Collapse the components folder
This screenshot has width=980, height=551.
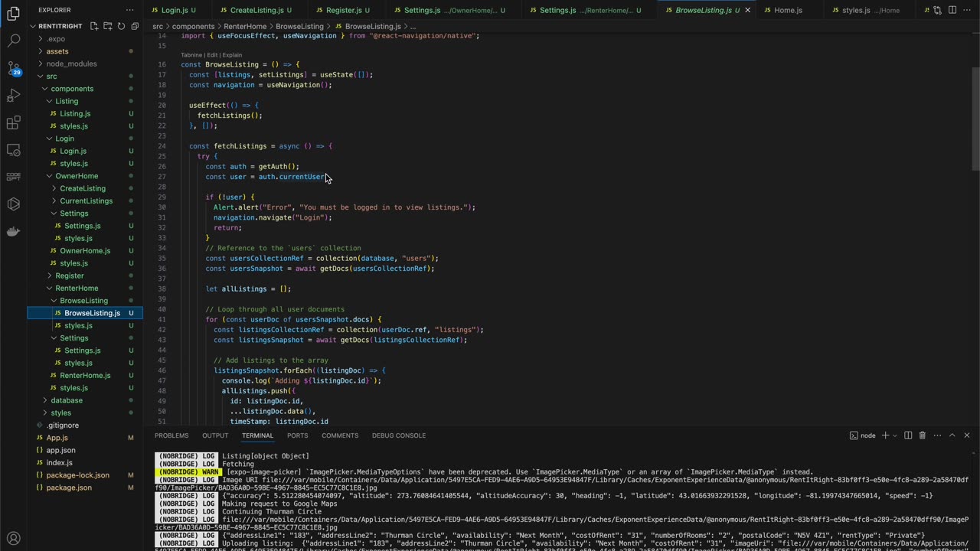(84, 89)
